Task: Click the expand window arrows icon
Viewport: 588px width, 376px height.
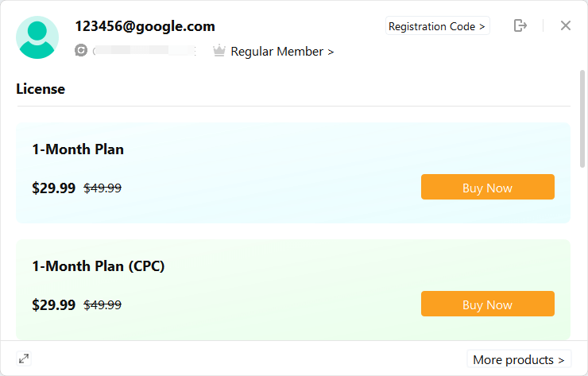Action: click(24, 359)
